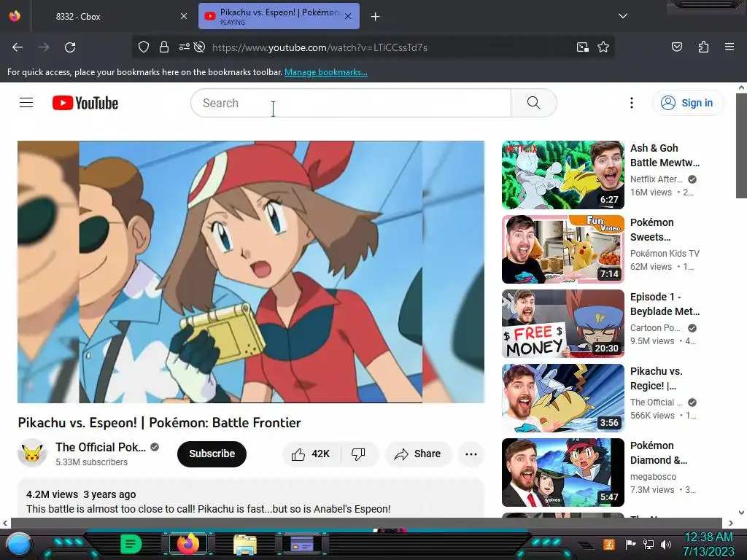Open the Beyblade FREE MONEY thumbnail
This screenshot has height=560, width=747.
tap(562, 323)
